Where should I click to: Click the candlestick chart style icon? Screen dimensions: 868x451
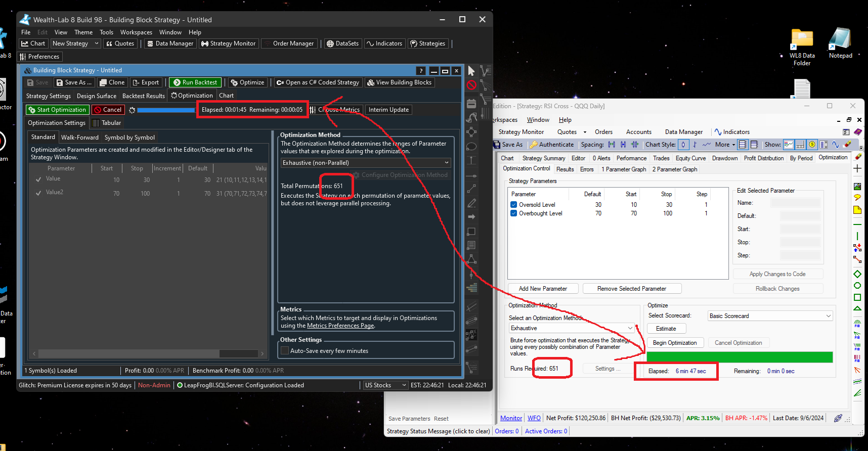(683, 145)
